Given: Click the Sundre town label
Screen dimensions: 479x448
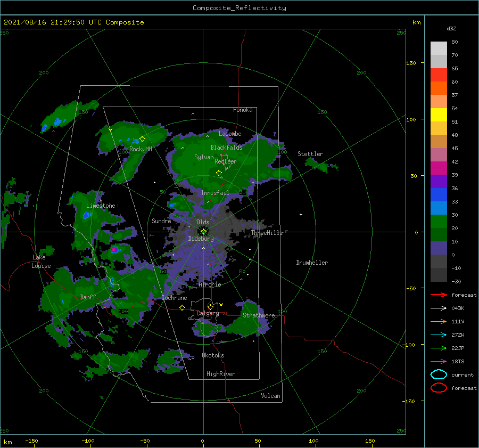Looking at the screenshot, I should (x=161, y=221).
